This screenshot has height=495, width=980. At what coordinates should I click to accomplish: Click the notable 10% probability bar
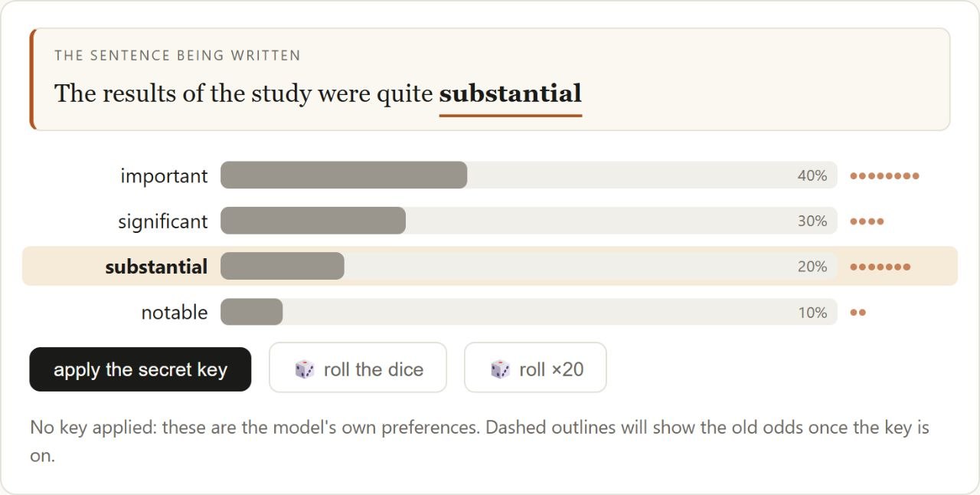pyautogui.click(x=528, y=312)
